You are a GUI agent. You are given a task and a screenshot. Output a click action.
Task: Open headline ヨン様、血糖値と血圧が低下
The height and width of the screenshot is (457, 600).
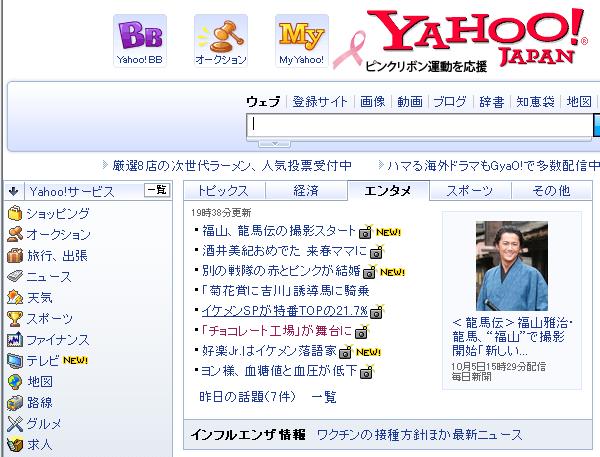pos(279,371)
